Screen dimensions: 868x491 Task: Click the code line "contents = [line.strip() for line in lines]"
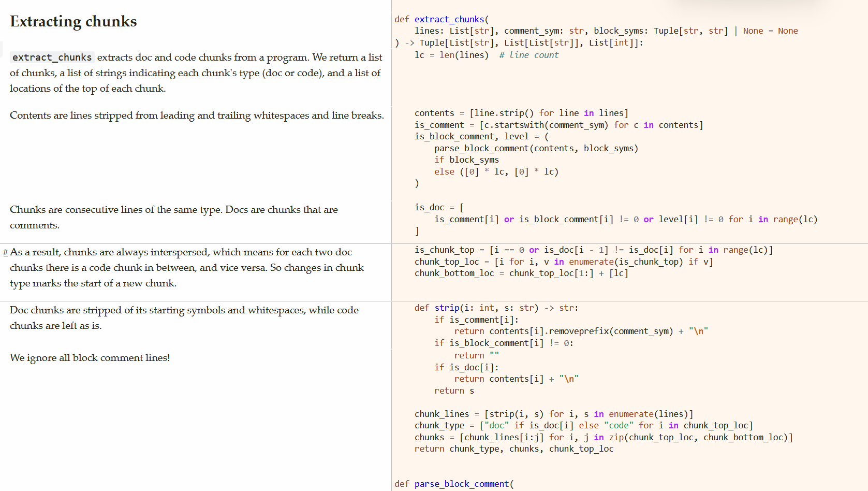pyautogui.click(x=521, y=113)
